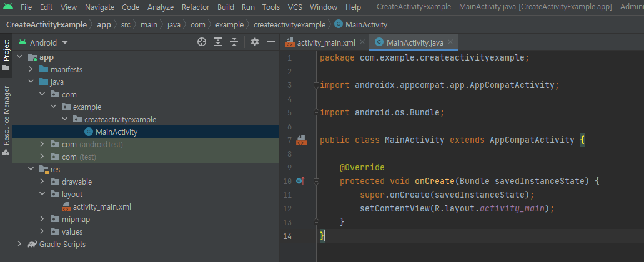Click the Android Studio logo icon

pos(7,7)
